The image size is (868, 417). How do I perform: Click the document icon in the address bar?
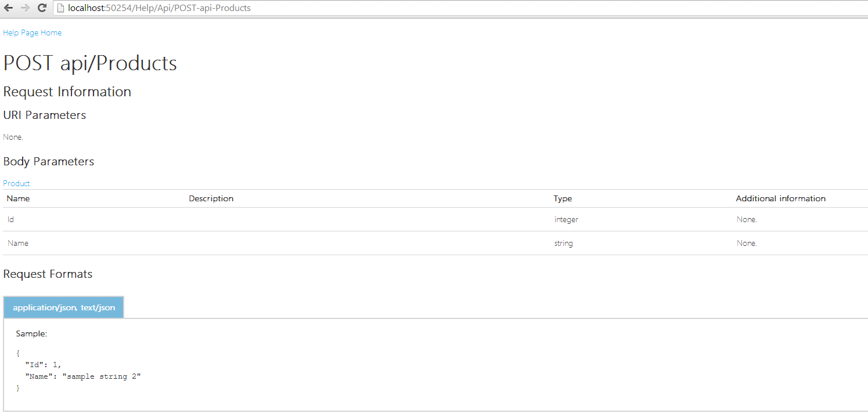pyautogui.click(x=60, y=8)
